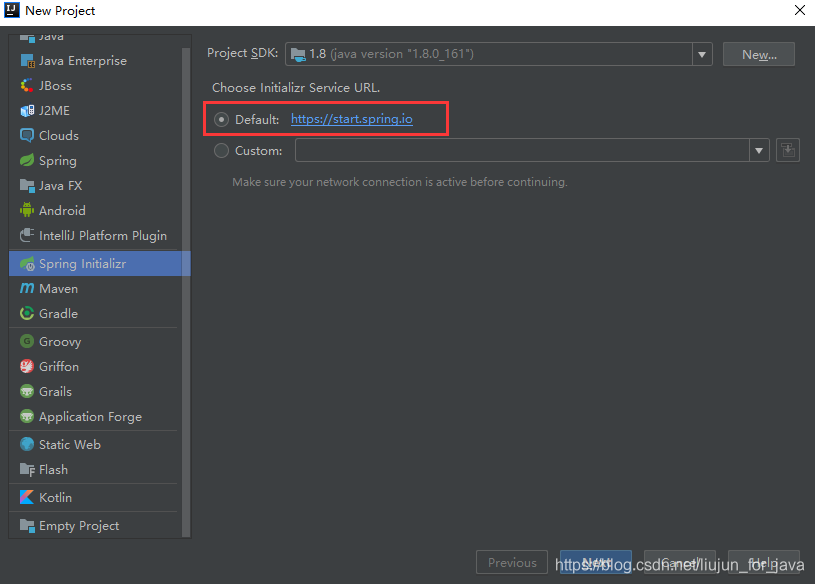Click the Application Forge icon
This screenshot has width=815, height=584.
click(x=27, y=416)
